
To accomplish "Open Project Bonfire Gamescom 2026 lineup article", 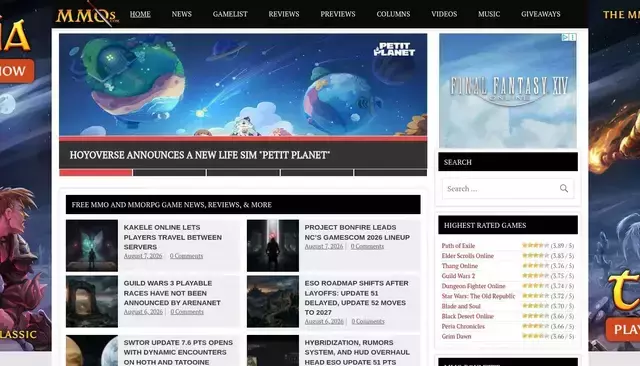I will click(x=357, y=232).
